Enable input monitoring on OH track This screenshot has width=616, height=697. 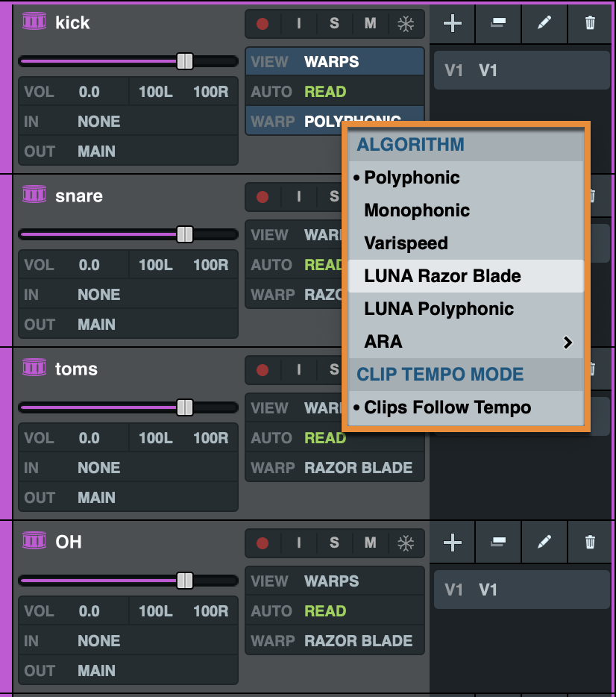point(299,543)
